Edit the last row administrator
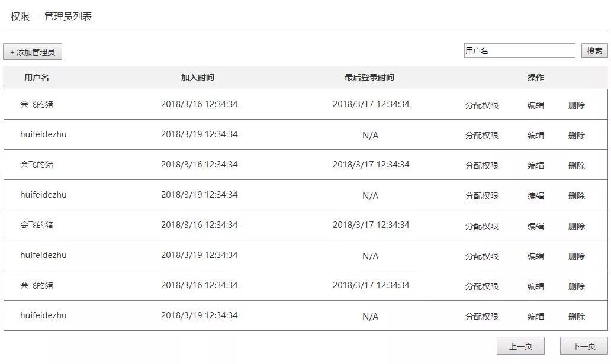611x364 pixels. (x=536, y=317)
